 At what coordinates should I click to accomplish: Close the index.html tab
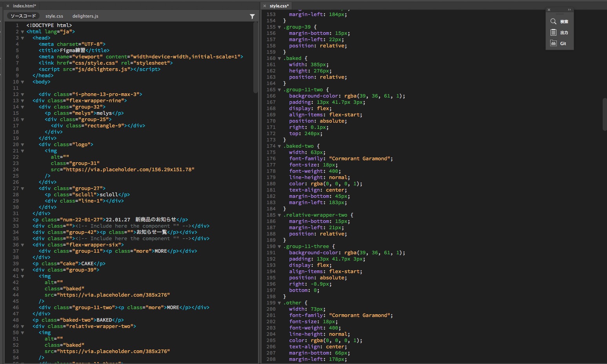8,6
